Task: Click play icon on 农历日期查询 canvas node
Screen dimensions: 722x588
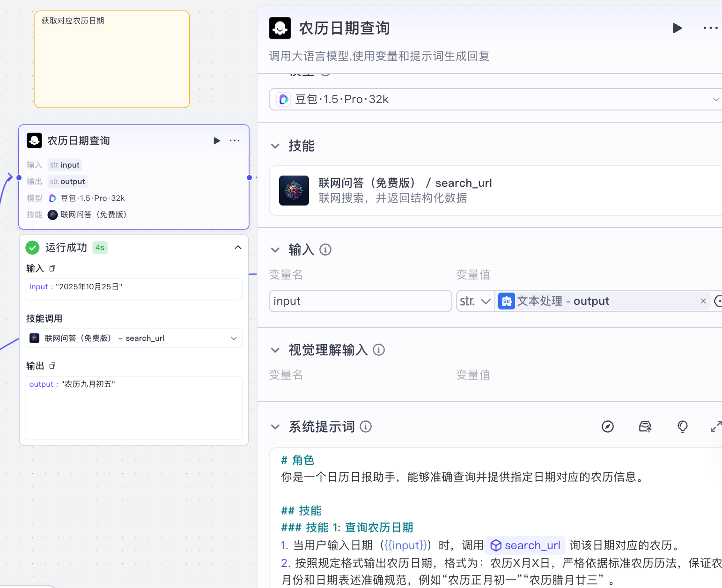Action: tap(217, 141)
